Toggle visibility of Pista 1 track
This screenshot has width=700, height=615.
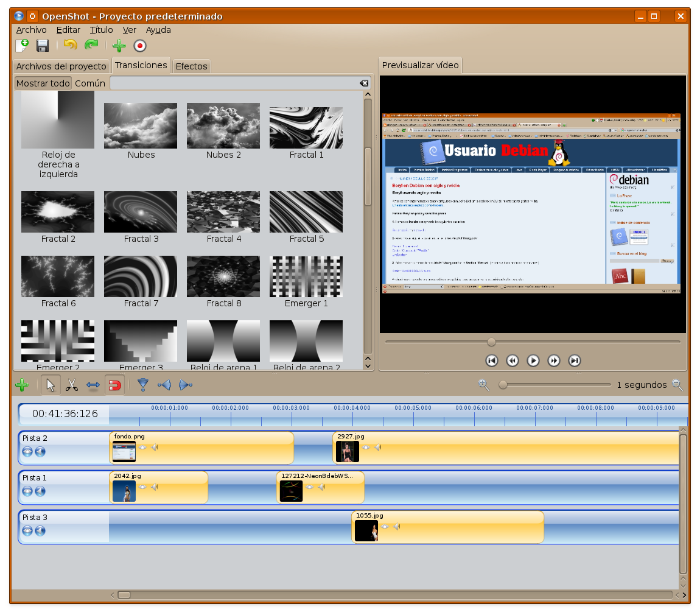27,491
